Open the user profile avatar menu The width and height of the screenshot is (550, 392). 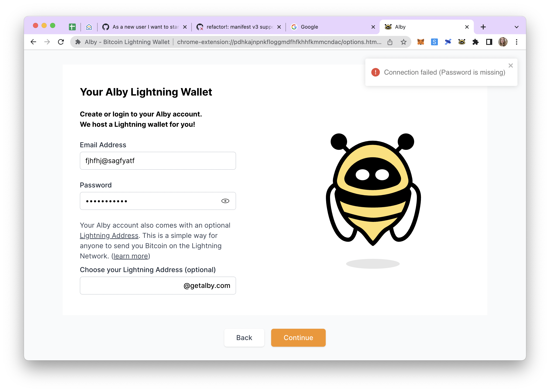(x=503, y=42)
